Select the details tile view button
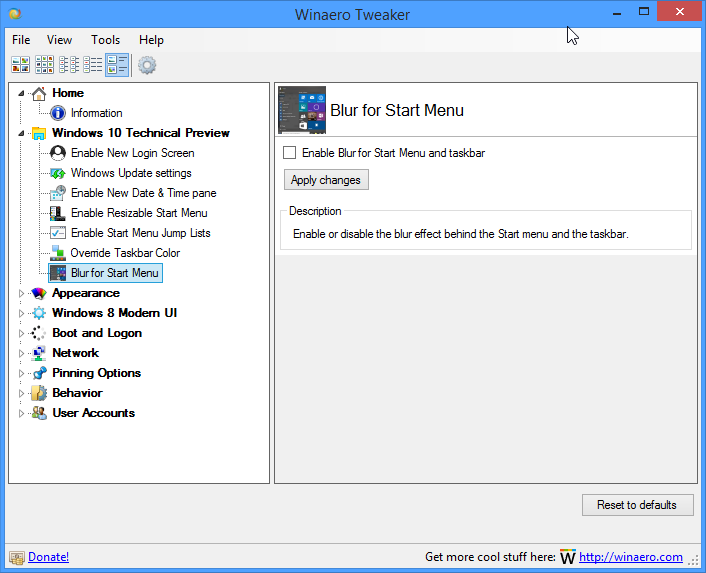The height and width of the screenshot is (573, 706). click(x=117, y=65)
